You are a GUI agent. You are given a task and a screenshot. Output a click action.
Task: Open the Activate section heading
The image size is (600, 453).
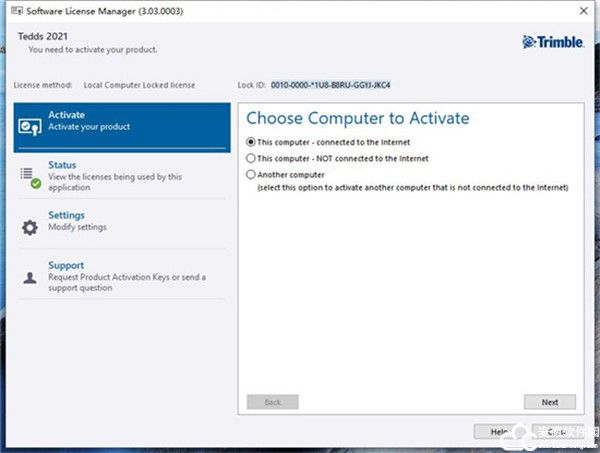[x=67, y=115]
